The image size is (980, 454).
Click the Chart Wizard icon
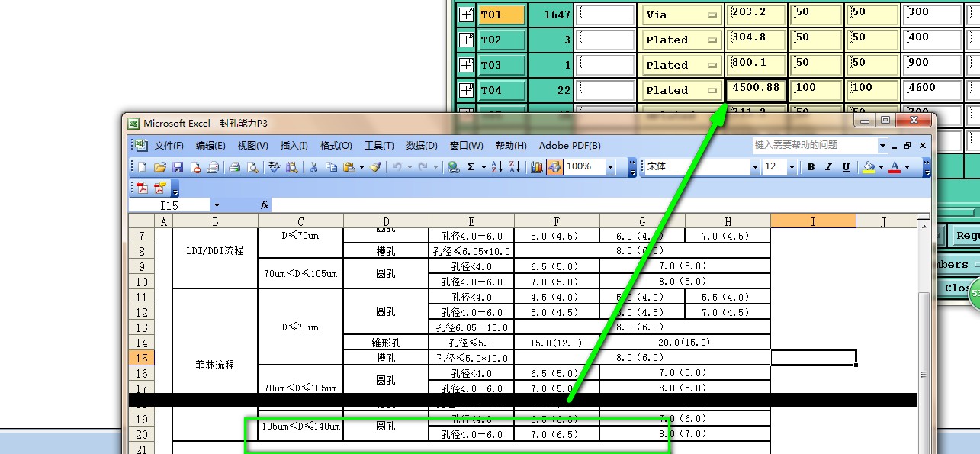point(536,166)
